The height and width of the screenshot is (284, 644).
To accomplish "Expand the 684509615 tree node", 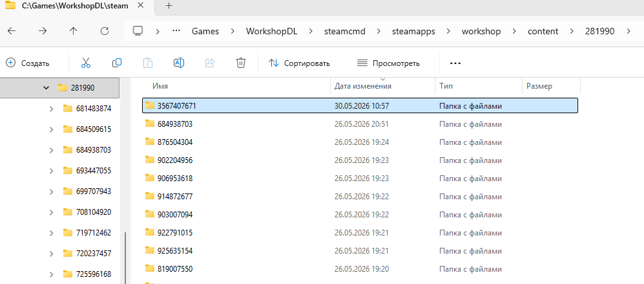I will pos(51,129).
